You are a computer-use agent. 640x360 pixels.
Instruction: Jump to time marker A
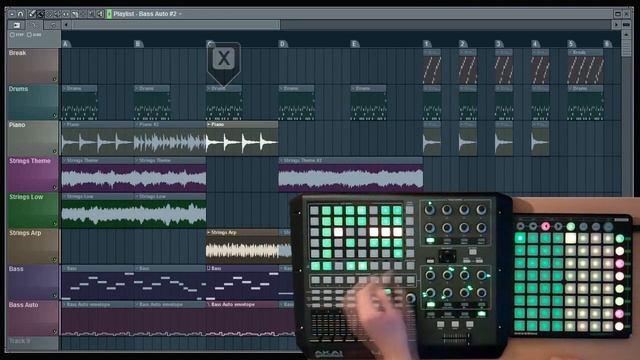pos(66,44)
